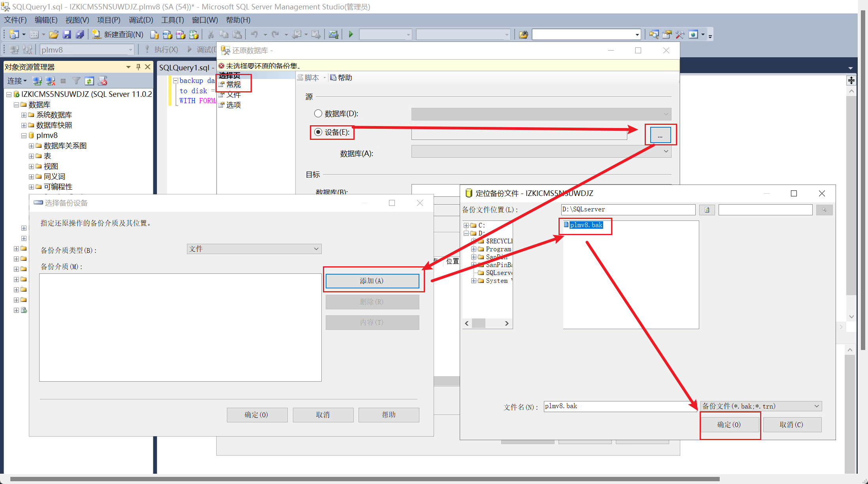The height and width of the screenshot is (484, 868).
Task: Select the 数据库(D) source radio button
Action: coord(318,114)
